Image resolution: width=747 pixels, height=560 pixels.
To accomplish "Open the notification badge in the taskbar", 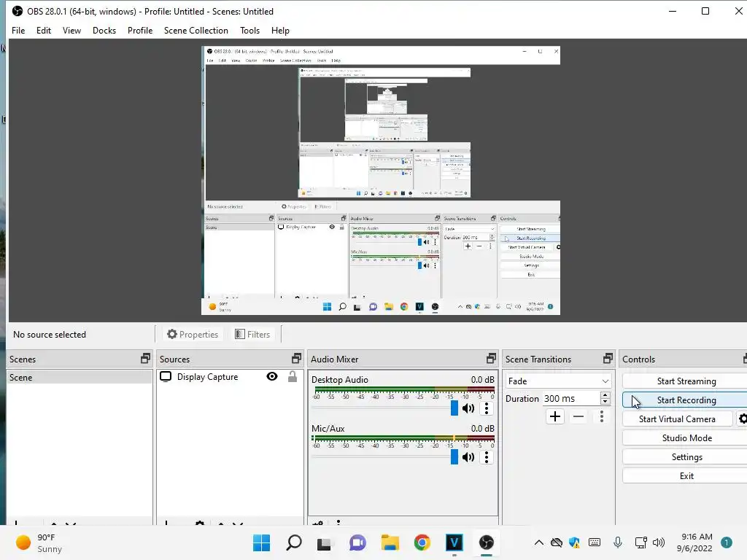I will click(727, 542).
